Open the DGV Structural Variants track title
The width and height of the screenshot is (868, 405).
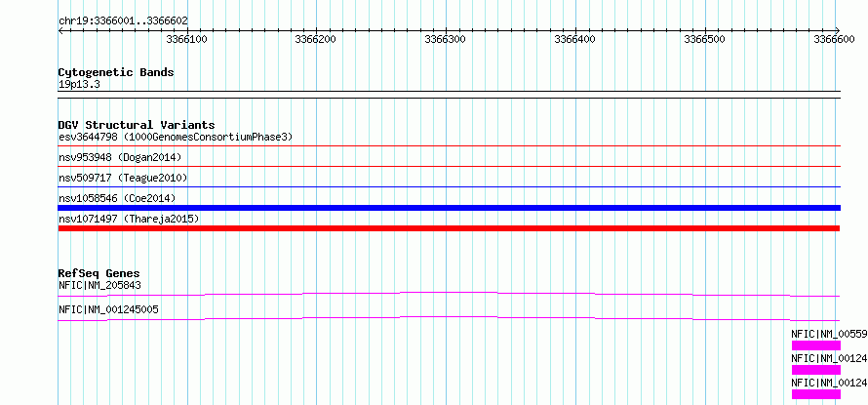click(137, 125)
